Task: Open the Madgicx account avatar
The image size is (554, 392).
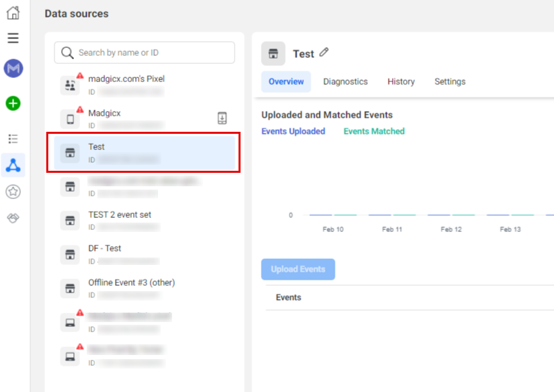Action: [13, 68]
